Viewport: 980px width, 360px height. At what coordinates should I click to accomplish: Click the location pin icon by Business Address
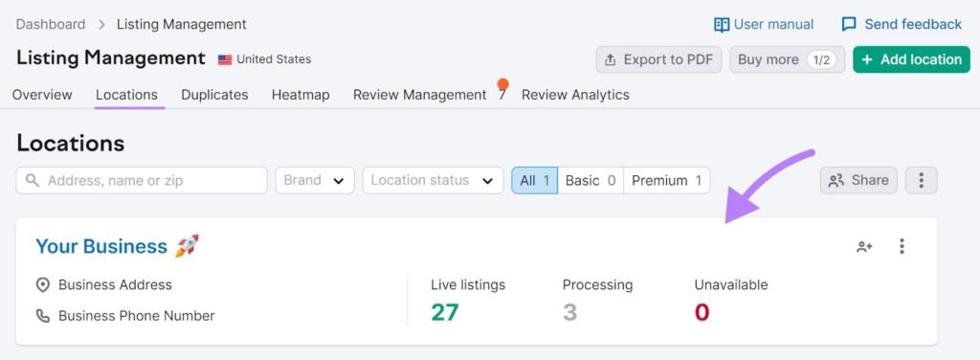click(43, 285)
